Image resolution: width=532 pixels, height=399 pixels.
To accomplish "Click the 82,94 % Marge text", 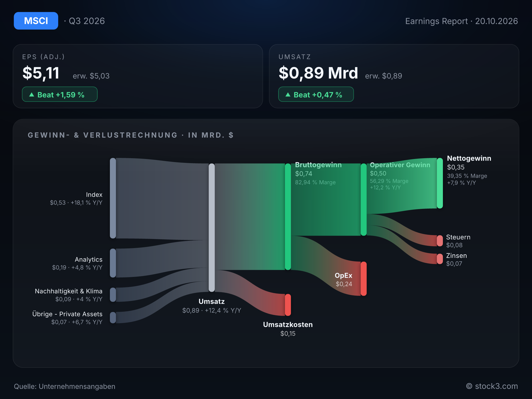I will (315, 182).
